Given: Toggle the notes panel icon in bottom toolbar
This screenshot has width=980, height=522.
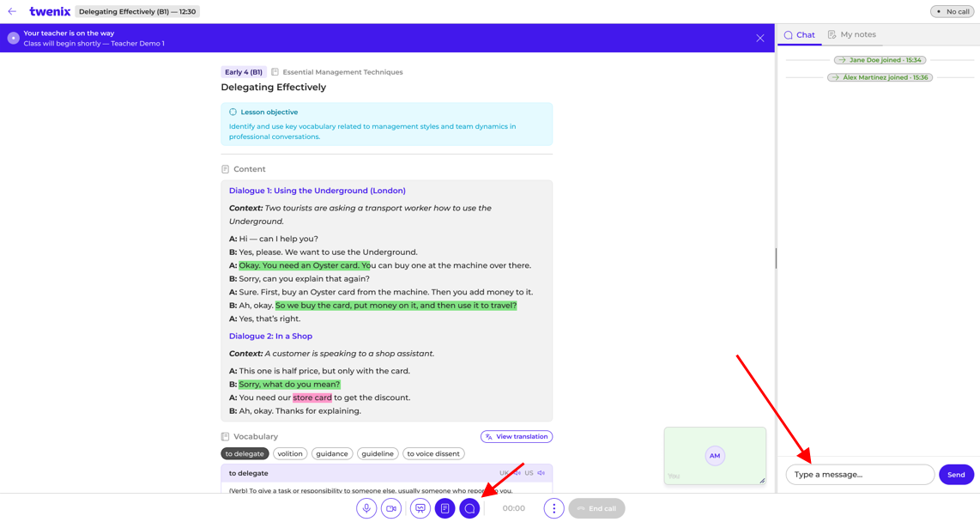Looking at the screenshot, I should coord(445,508).
